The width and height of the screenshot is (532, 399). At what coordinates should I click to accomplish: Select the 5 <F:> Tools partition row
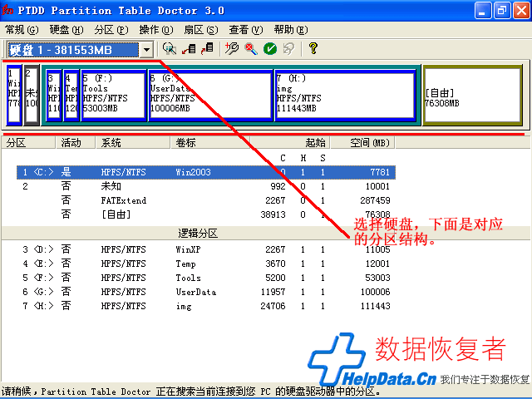(206, 278)
